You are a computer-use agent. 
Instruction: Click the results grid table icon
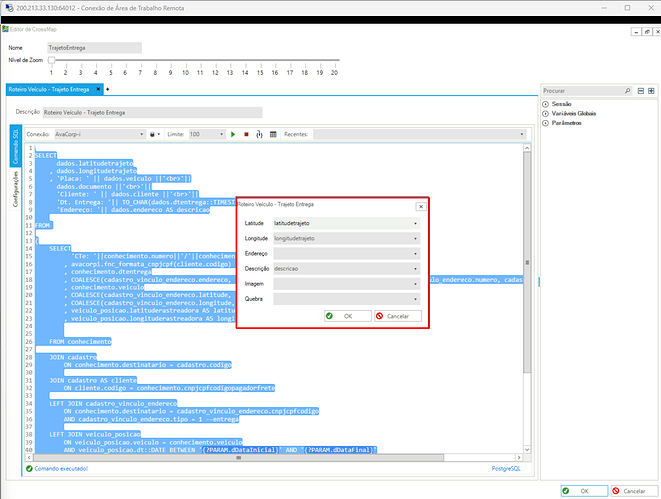tap(273, 134)
